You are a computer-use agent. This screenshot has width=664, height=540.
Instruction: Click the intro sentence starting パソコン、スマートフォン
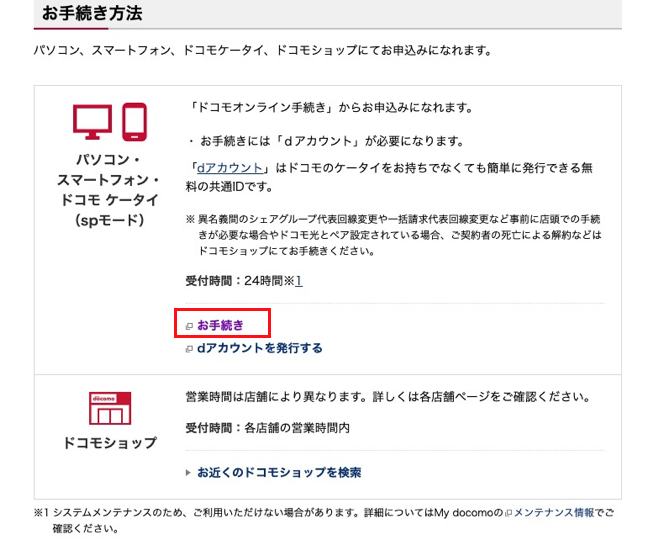(263, 50)
